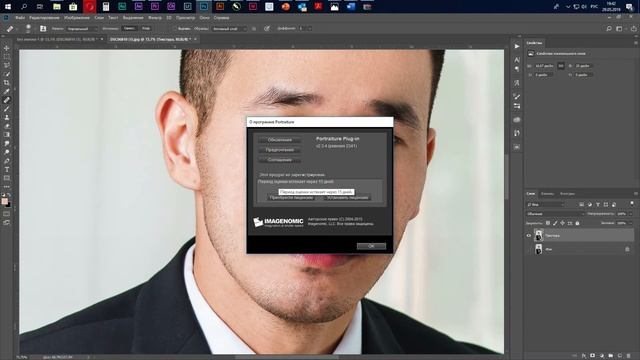Delete layer using trash icon
Image resolution: width=640 pixels, height=360 pixels.
[629, 356]
